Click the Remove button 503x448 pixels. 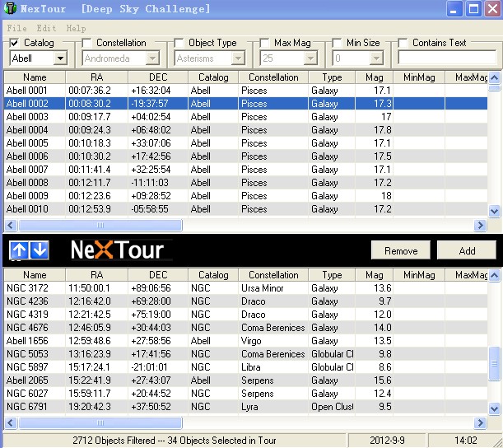(401, 250)
